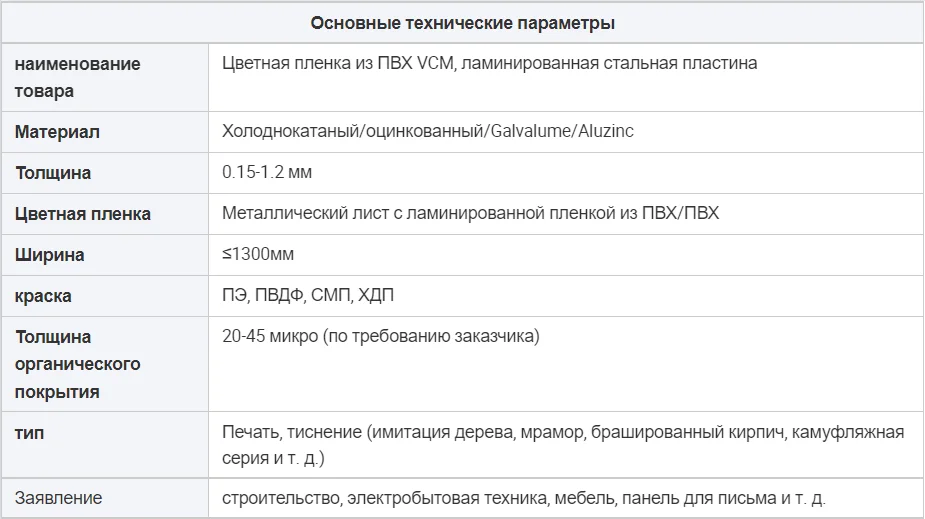Screen dimensions: 925x519
Task: Click the 'Металлический лист с ламинированной пленкой' value
Action: click(x=470, y=214)
